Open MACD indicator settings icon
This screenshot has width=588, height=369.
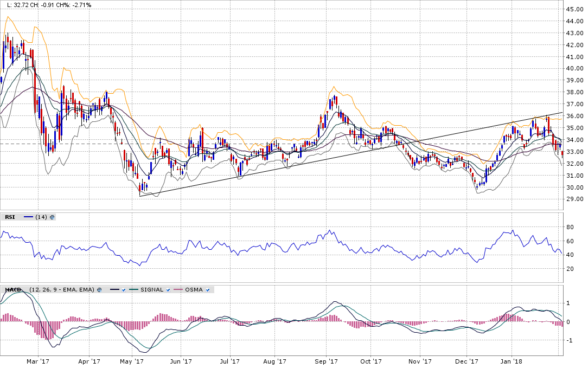click(x=99, y=290)
